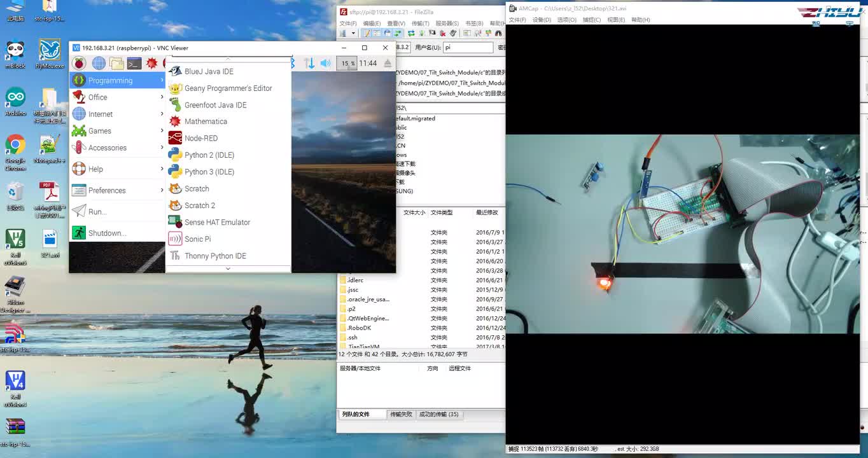The height and width of the screenshot is (458, 868).
Task: Launch Sense HAT Emulator
Action: point(228,222)
